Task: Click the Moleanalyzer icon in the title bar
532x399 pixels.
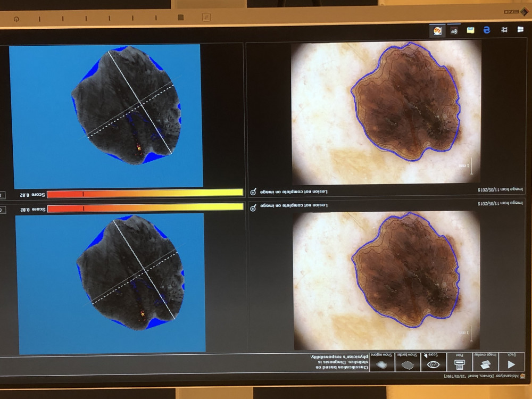Action: click(x=522, y=376)
